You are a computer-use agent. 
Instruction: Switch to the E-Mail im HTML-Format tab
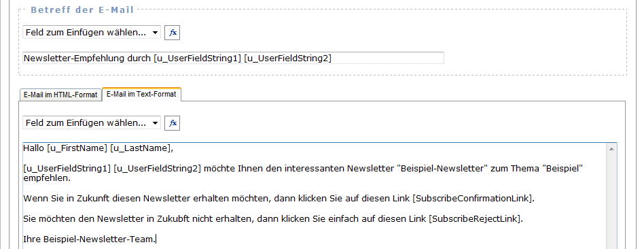tap(60, 95)
